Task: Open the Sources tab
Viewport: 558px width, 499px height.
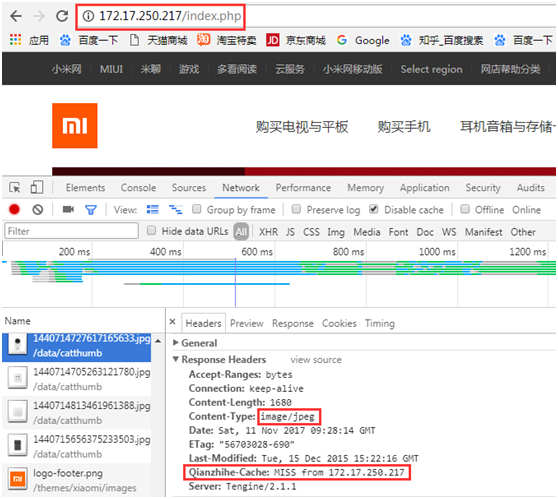Action: [x=189, y=188]
